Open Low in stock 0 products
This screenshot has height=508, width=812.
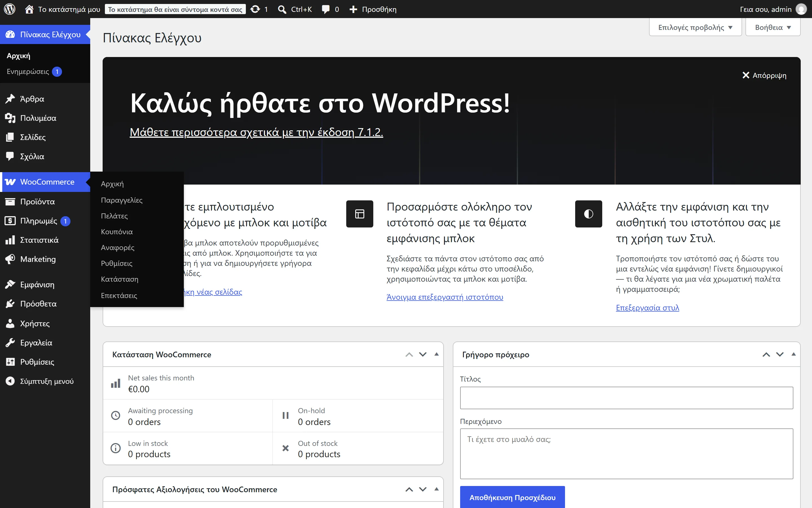(188, 448)
